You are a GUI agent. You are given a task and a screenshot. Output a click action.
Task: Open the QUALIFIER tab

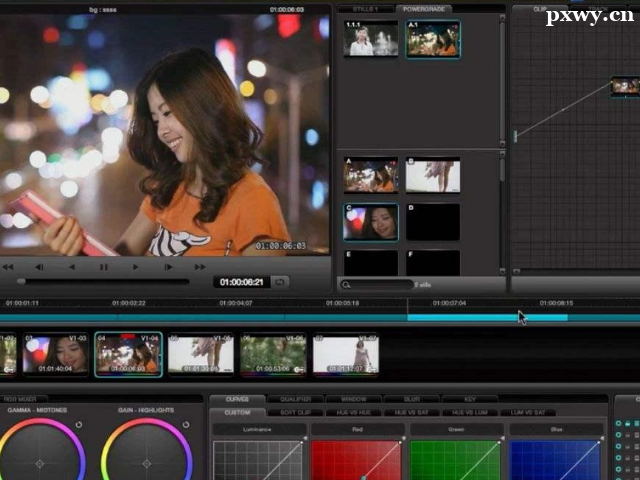[296, 399]
